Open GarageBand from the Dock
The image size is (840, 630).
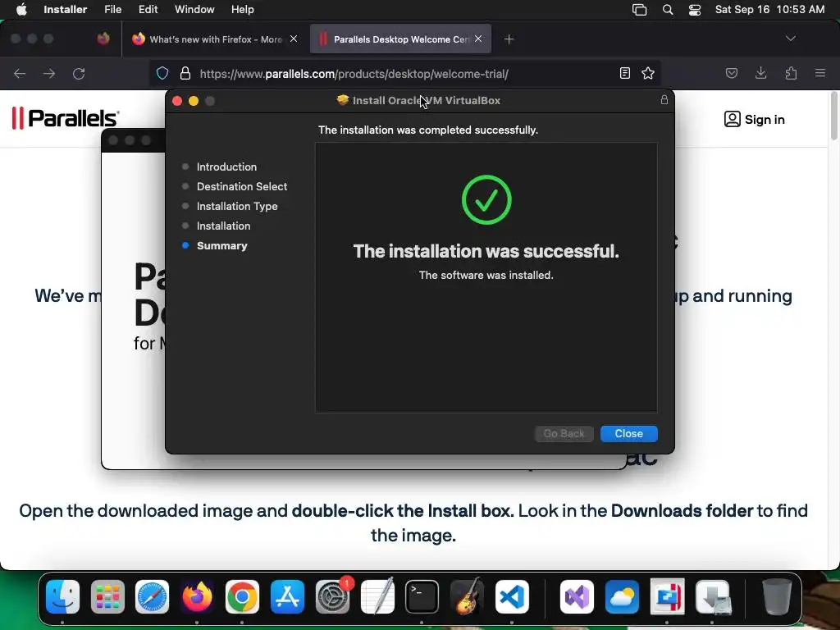[467, 597]
